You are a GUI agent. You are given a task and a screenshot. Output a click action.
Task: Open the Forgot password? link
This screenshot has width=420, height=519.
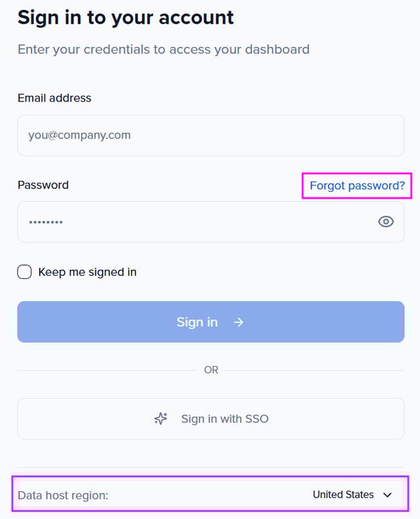tap(357, 186)
